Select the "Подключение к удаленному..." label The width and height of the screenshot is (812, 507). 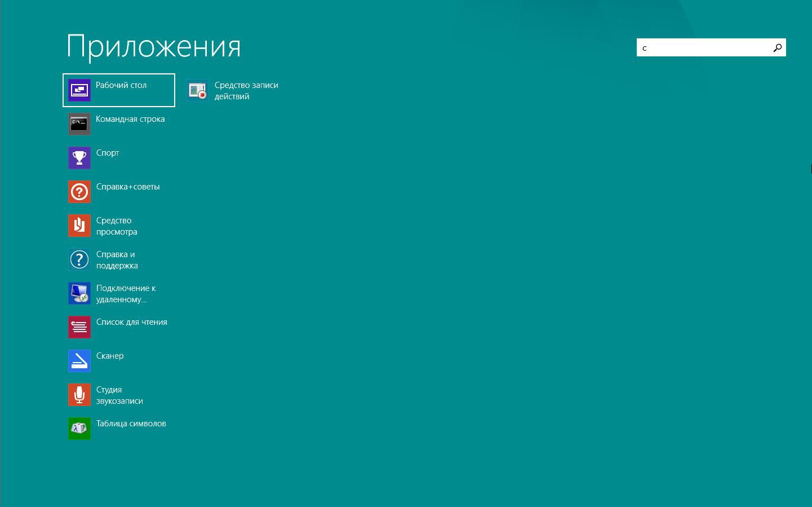[126, 294]
